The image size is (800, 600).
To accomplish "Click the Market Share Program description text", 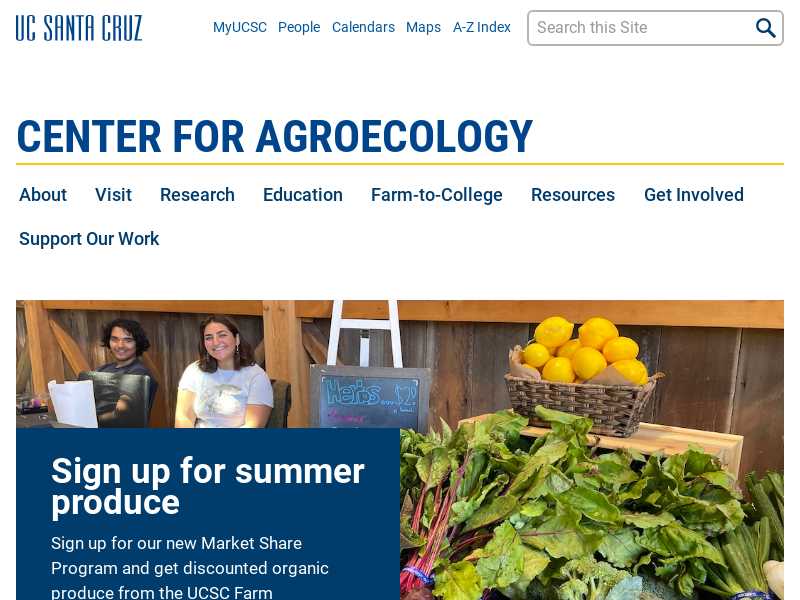I will pos(190,568).
